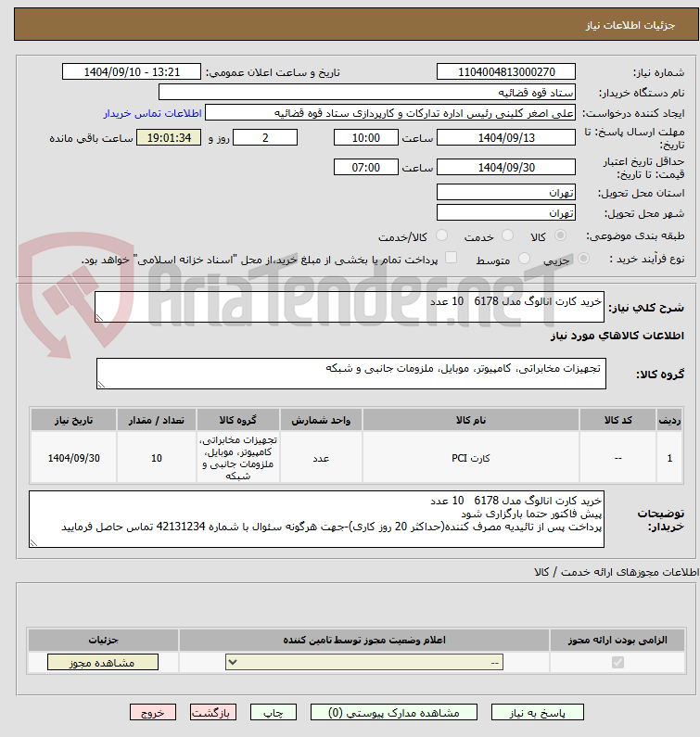This screenshot has width=700, height=737.
Task: Open مشاهده مدارک پیوستی (0) button
Action: (x=393, y=713)
